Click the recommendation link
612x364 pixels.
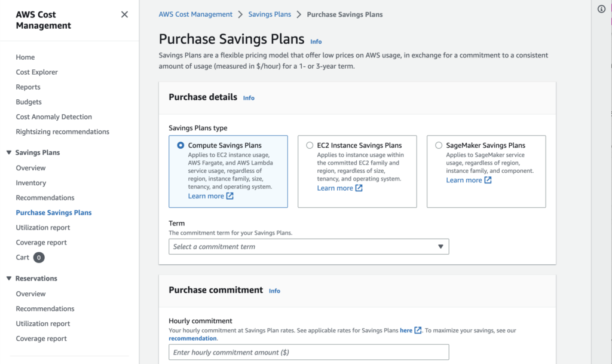[x=193, y=338]
